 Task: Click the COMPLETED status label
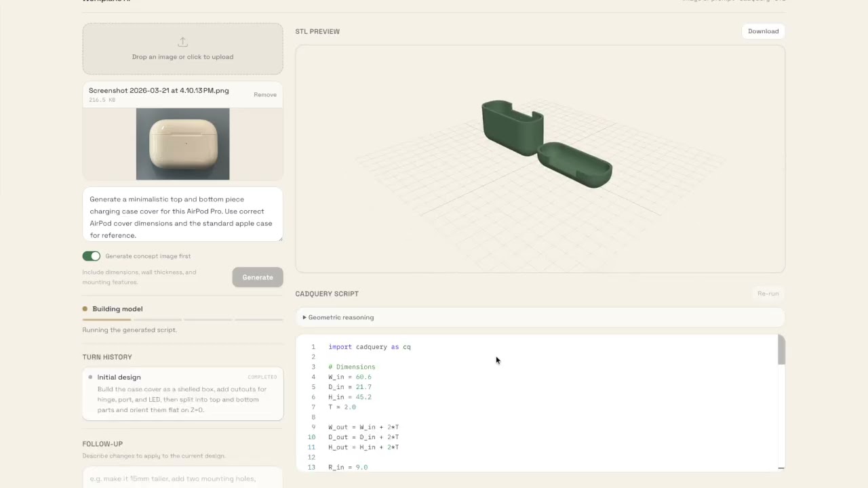[x=262, y=377]
